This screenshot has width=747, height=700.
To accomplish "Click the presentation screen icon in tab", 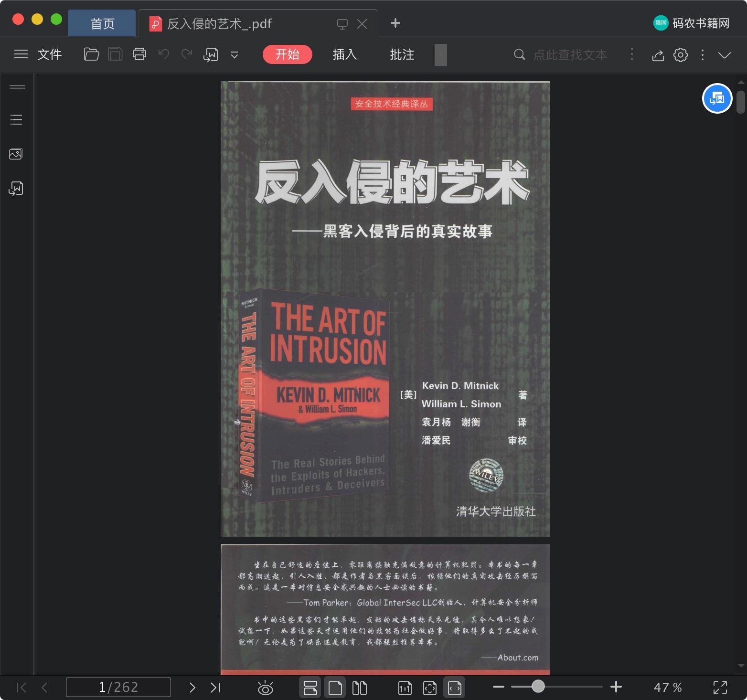I will point(342,24).
